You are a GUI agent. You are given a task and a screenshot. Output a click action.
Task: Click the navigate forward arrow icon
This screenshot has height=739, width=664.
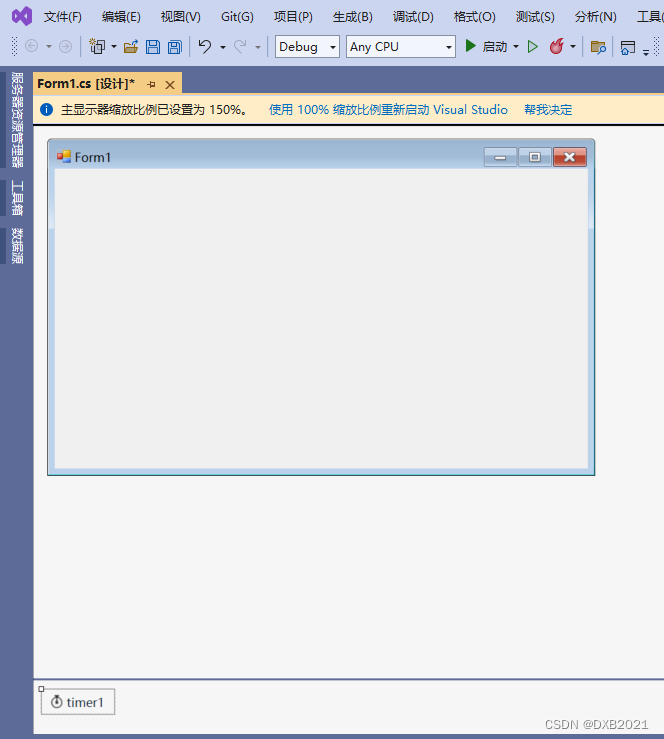tap(66, 46)
